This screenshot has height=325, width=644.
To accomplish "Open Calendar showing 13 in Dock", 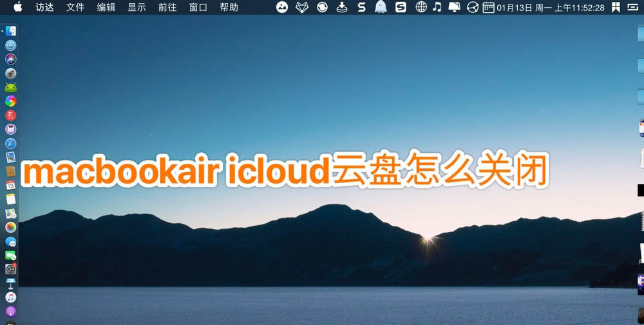I will [x=11, y=185].
